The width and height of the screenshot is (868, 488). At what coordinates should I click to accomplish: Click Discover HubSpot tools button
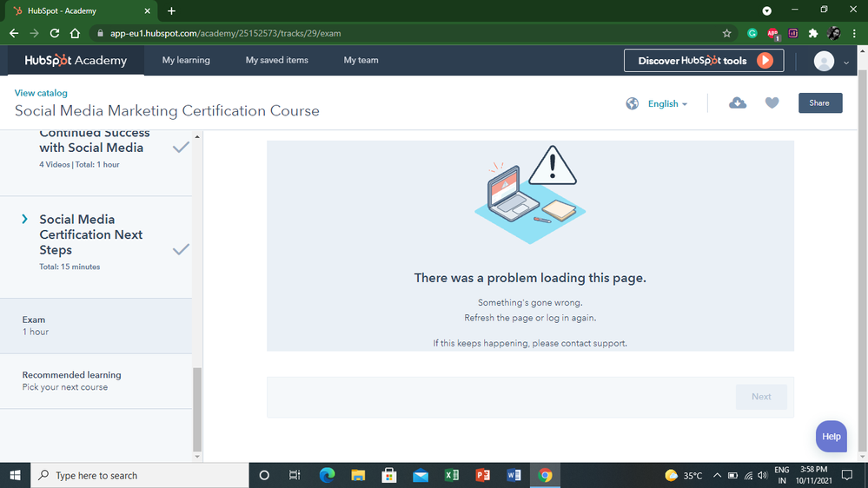704,61
